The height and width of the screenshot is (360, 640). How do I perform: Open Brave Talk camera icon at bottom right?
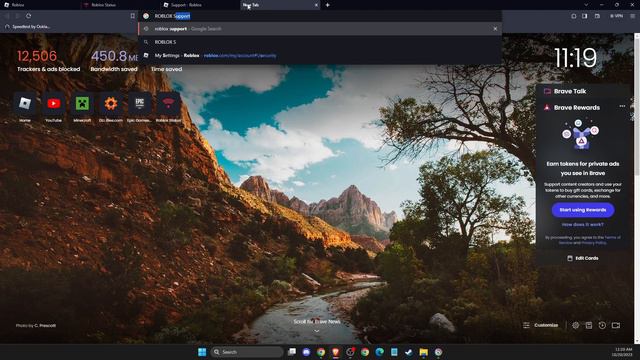(x=616, y=325)
